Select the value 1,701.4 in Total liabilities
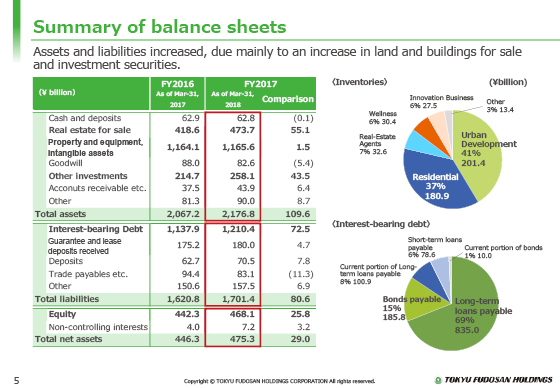Image resolution: width=560 pixels, height=388 pixels. coord(238,299)
